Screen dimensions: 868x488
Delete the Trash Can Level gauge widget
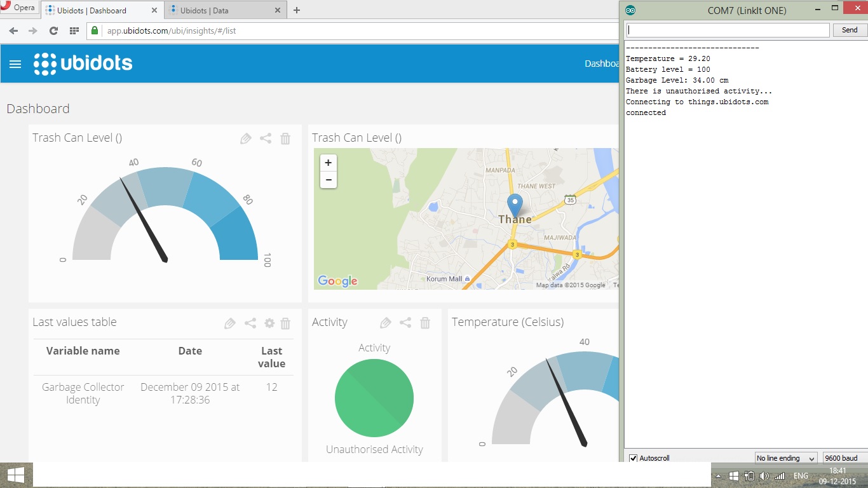286,139
